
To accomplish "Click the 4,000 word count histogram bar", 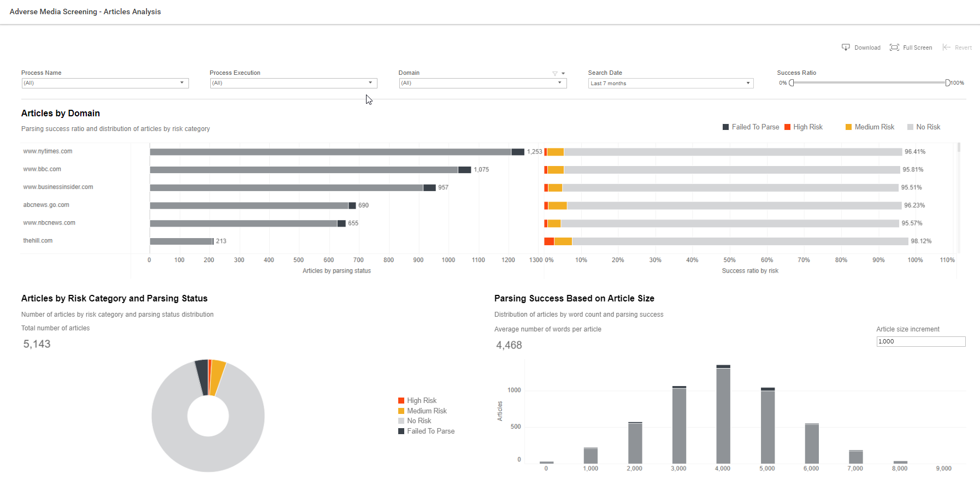I will tap(723, 414).
